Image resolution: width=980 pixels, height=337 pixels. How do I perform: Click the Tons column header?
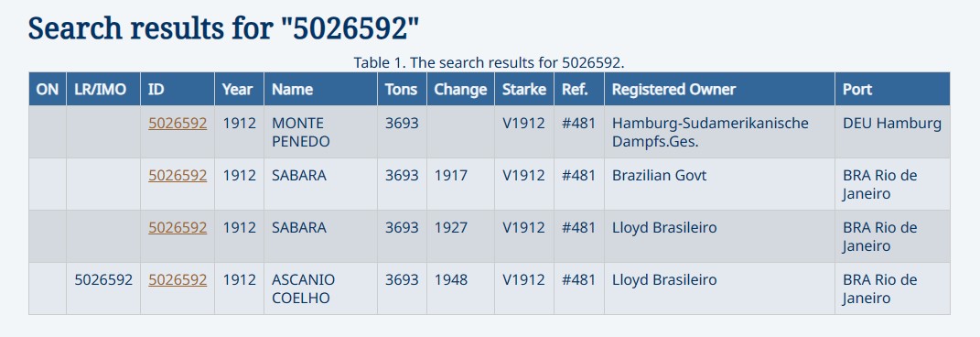pos(402,90)
